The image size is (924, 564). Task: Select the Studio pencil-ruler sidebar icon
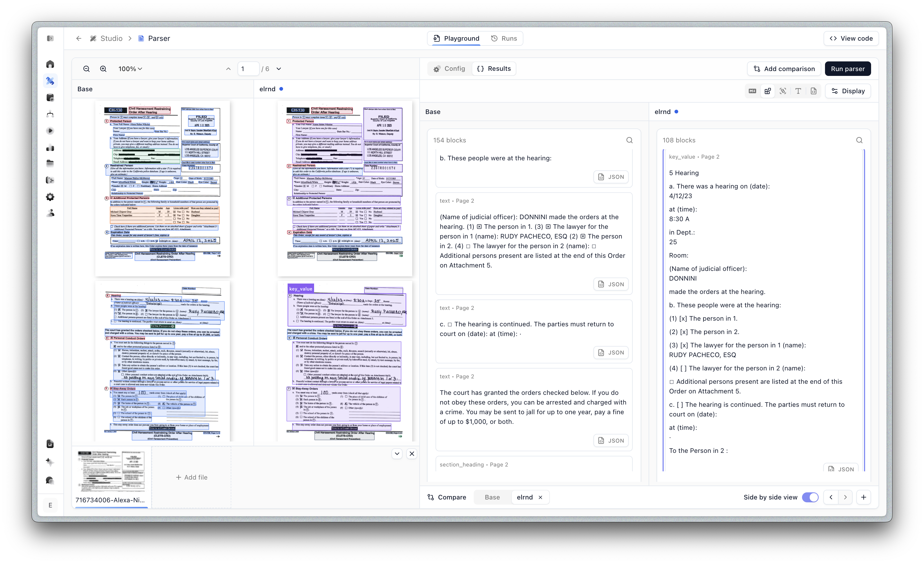pos(50,81)
